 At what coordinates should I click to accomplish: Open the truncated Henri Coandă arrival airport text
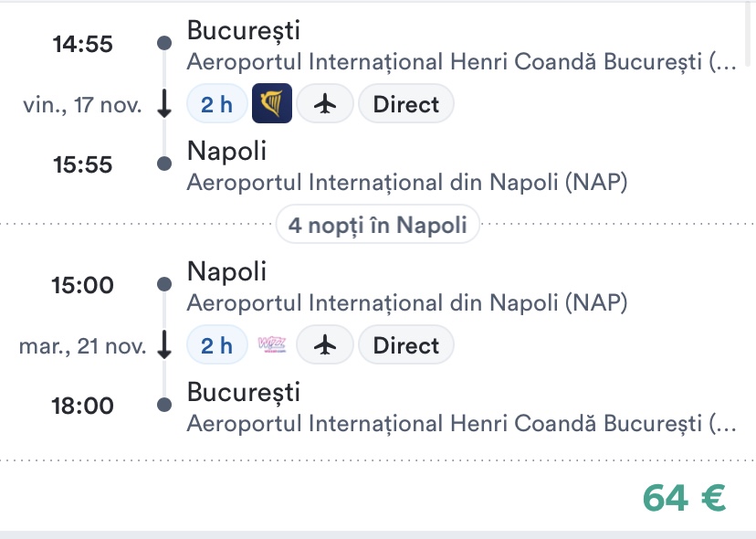coord(460,424)
